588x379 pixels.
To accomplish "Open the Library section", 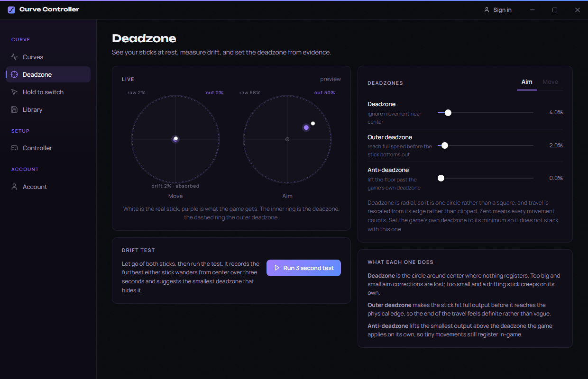I will pos(48,109).
